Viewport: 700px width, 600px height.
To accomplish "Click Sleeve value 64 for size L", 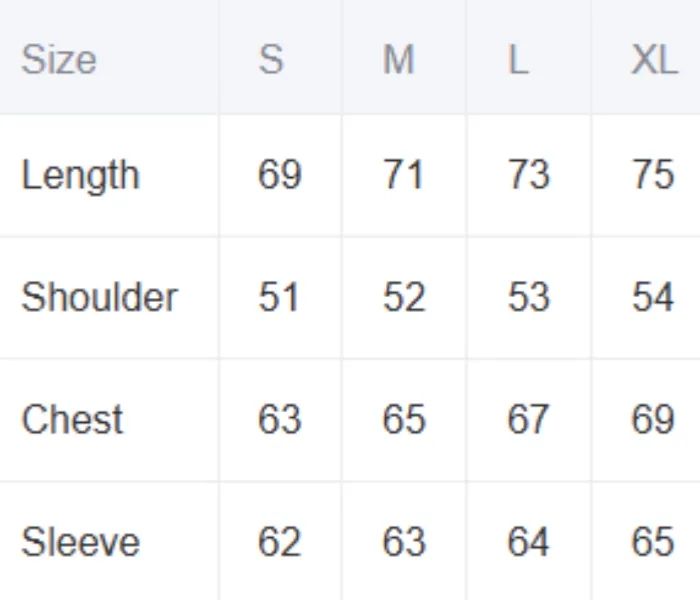I will [x=528, y=542].
